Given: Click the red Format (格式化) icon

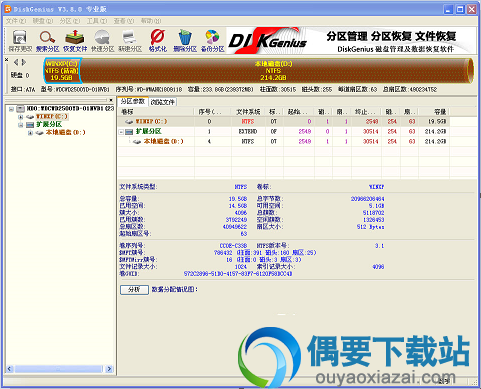Looking at the screenshot, I should 157,41.
